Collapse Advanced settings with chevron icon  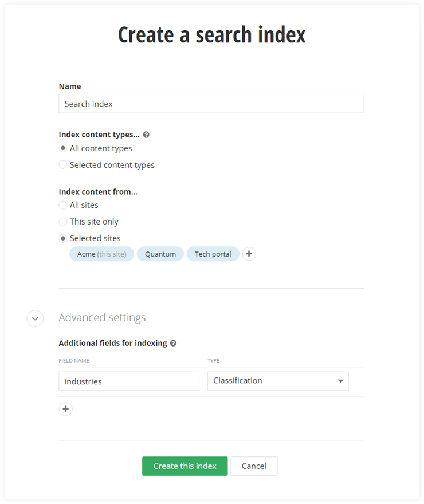click(x=35, y=318)
